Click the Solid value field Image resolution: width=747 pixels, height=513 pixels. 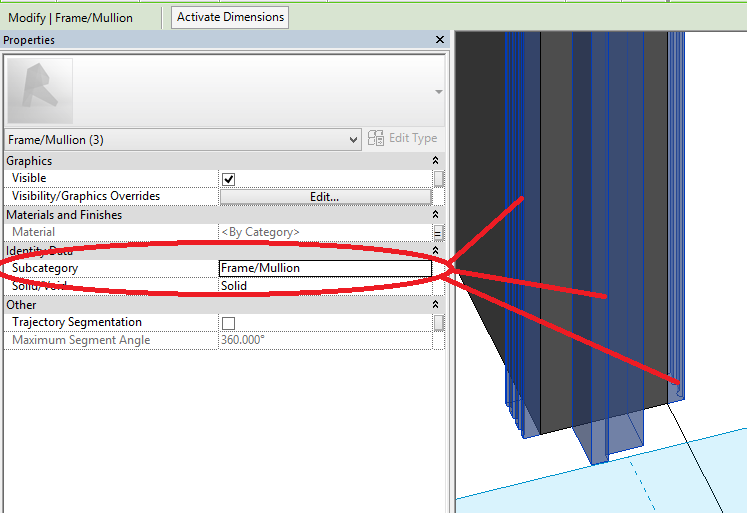coord(325,286)
